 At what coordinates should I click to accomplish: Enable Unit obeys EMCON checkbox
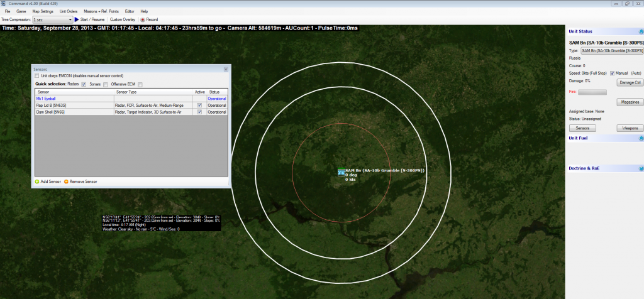point(37,76)
